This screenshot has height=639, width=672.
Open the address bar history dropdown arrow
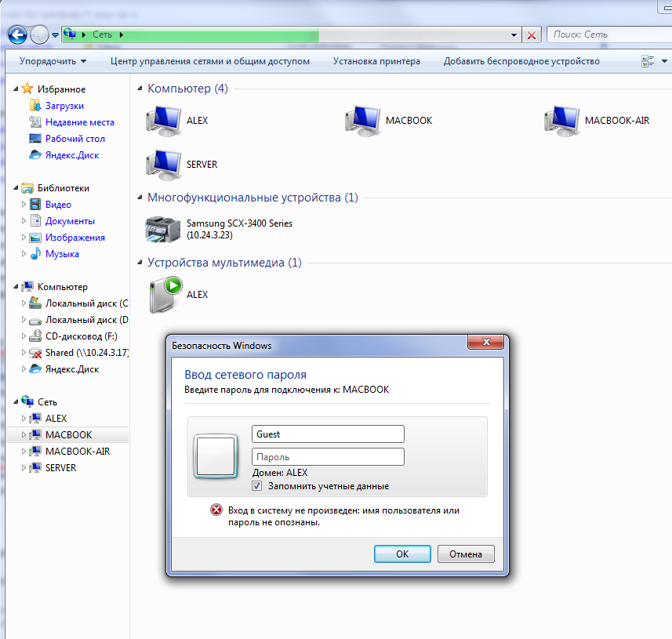click(514, 35)
